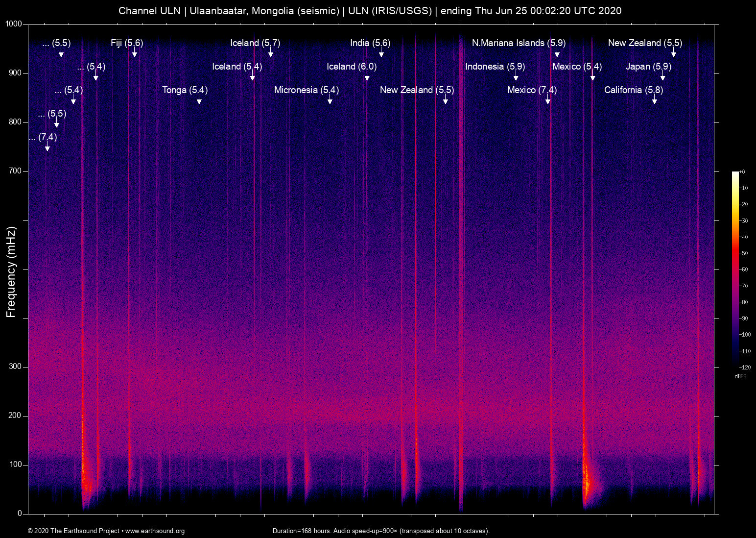Select the N.Mariana Islands (5.9) annotation
The height and width of the screenshot is (538, 756).
(x=518, y=43)
